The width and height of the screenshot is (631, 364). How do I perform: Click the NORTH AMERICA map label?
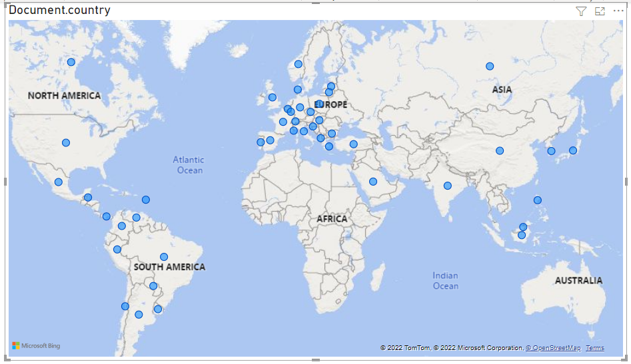point(65,96)
